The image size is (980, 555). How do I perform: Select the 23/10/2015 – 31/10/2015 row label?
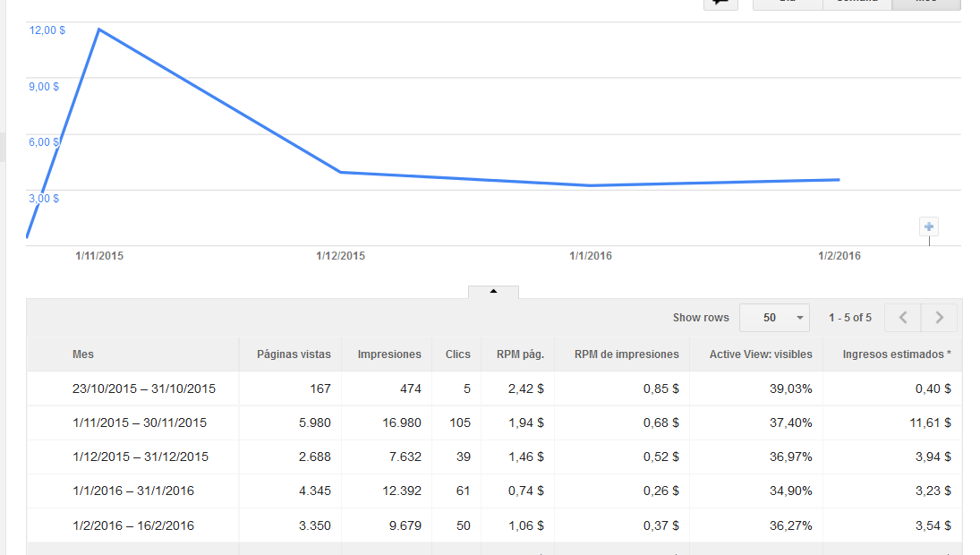pyautogui.click(x=144, y=388)
